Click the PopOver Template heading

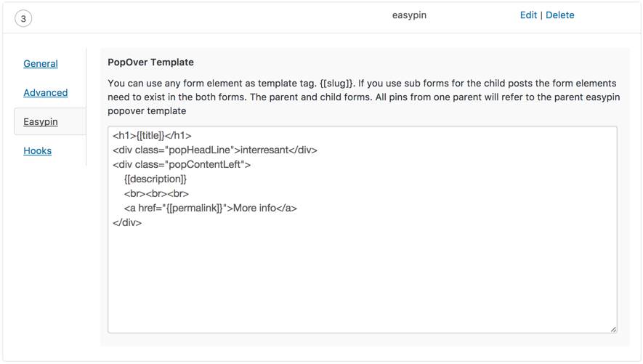pos(150,62)
